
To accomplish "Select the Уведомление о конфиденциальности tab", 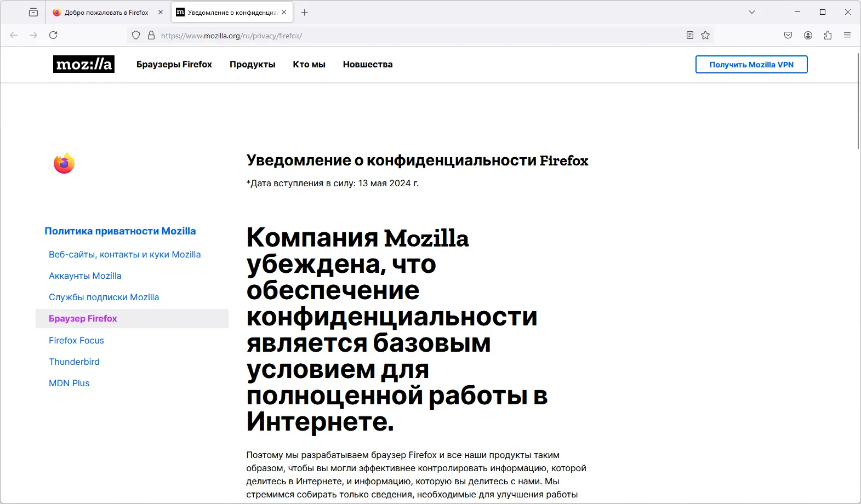I will (232, 12).
